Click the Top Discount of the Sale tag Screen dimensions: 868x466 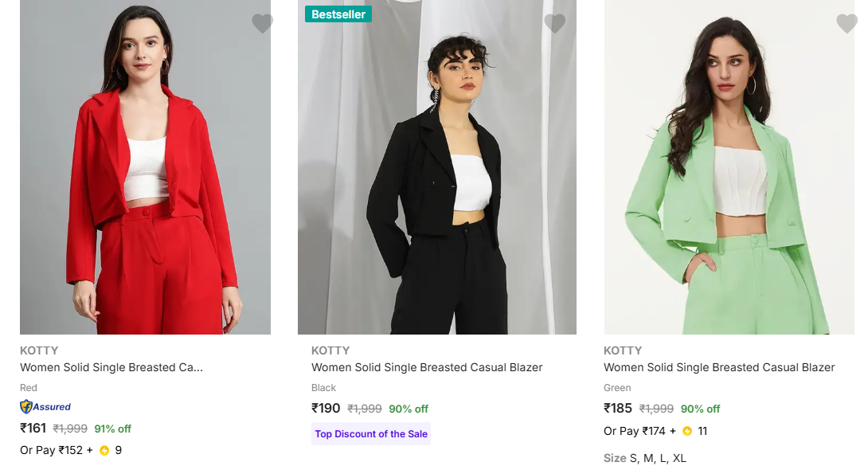pyautogui.click(x=371, y=434)
